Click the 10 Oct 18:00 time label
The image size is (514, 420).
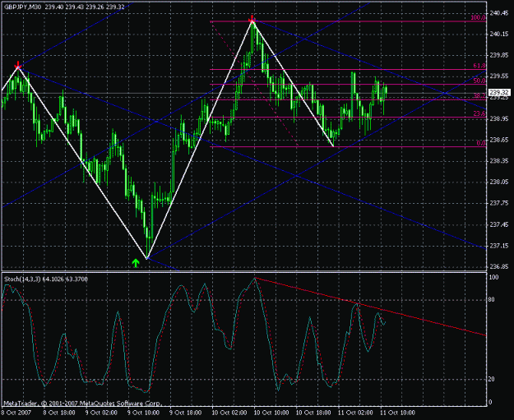(x=313, y=413)
